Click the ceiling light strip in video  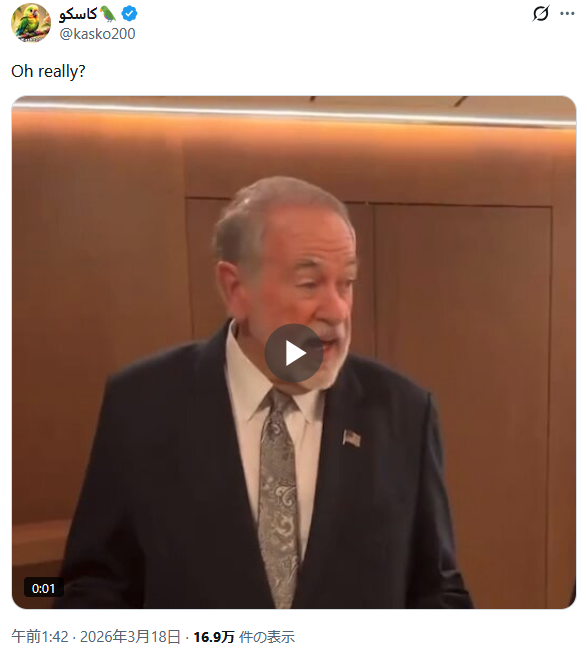[294, 113]
